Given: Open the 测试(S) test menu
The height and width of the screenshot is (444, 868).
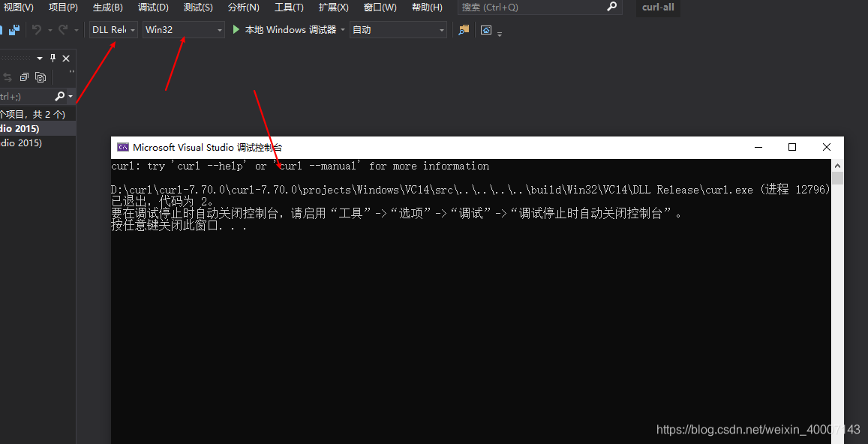Looking at the screenshot, I should (198, 7).
